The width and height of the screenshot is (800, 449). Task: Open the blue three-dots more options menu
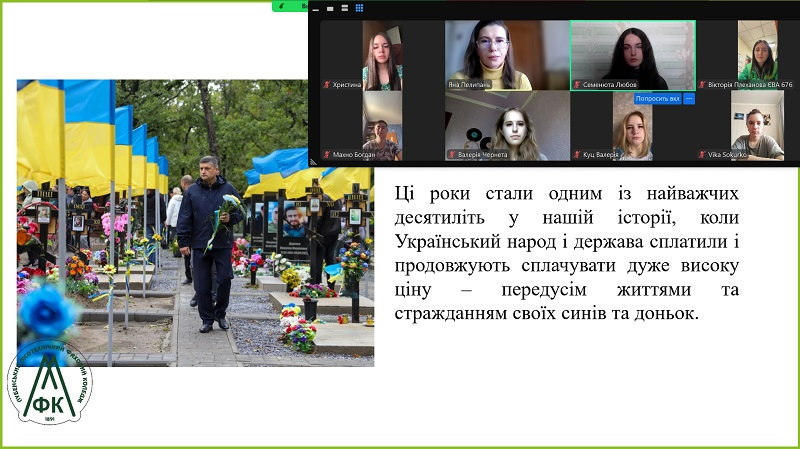tap(689, 98)
